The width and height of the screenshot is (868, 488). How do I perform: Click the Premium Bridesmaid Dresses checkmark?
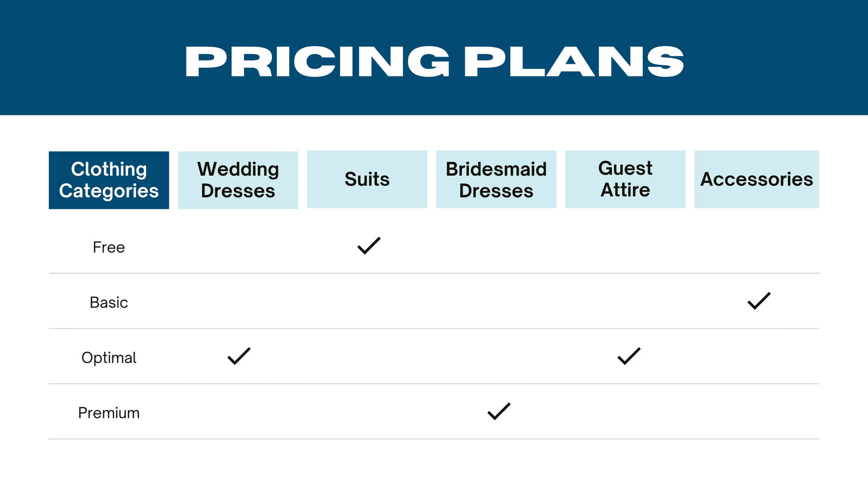pyautogui.click(x=499, y=411)
